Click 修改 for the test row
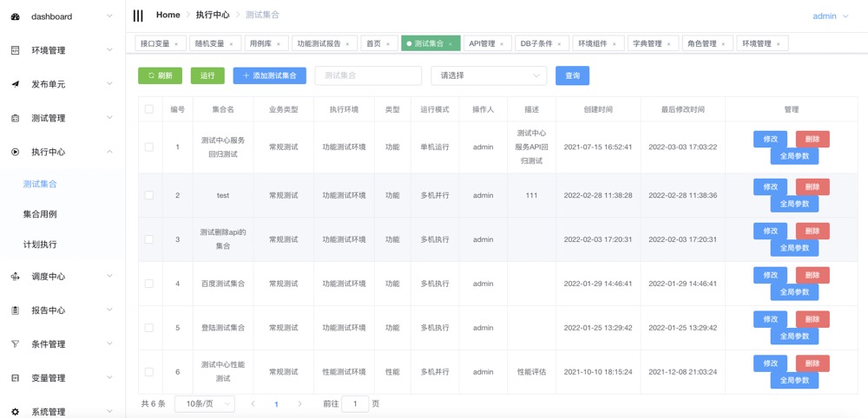 [770, 186]
